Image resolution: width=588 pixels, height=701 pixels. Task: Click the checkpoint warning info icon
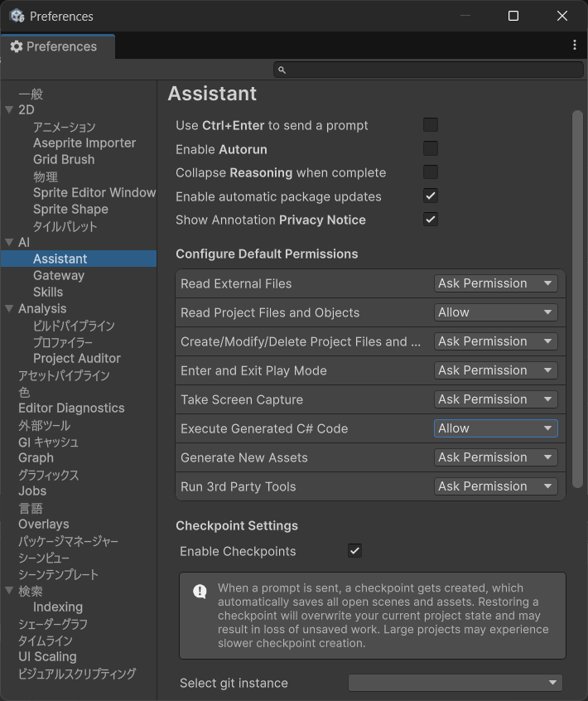(x=200, y=592)
